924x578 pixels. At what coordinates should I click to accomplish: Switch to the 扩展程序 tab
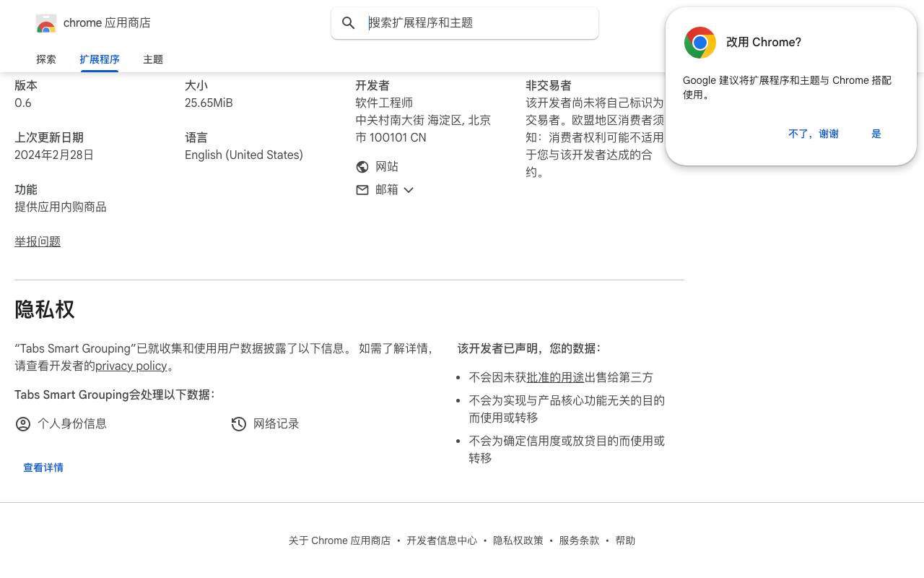pyautogui.click(x=100, y=59)
